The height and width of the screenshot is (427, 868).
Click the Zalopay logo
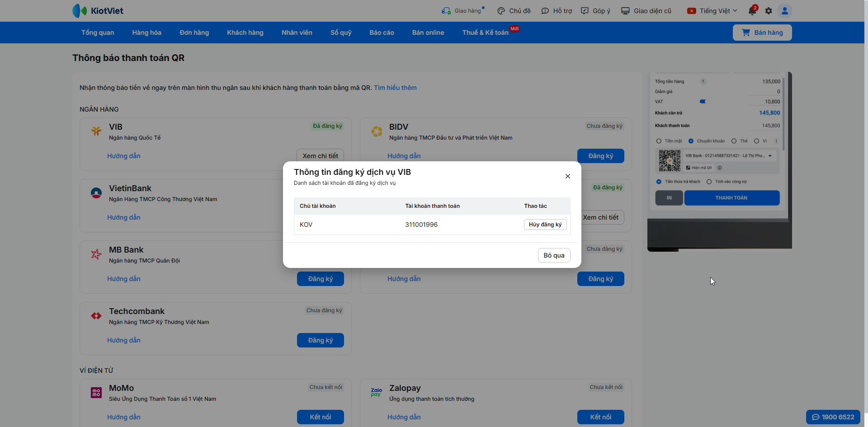[377, 392]
